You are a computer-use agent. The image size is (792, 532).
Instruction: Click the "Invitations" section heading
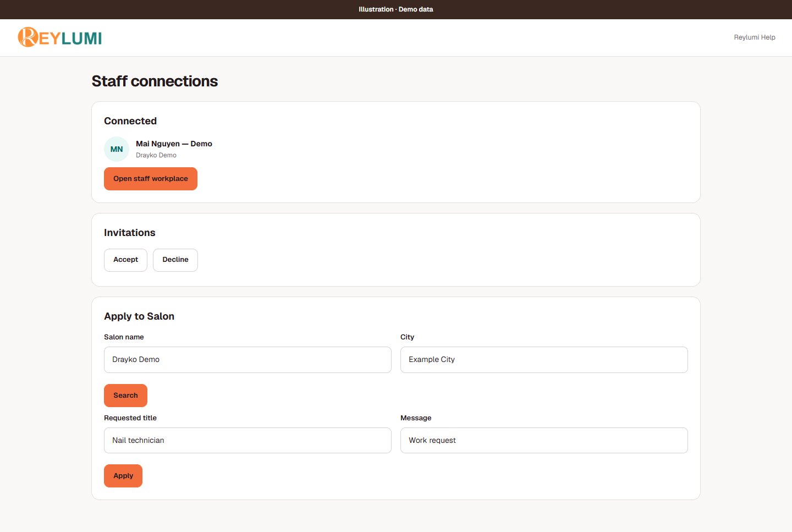[130, 233]
